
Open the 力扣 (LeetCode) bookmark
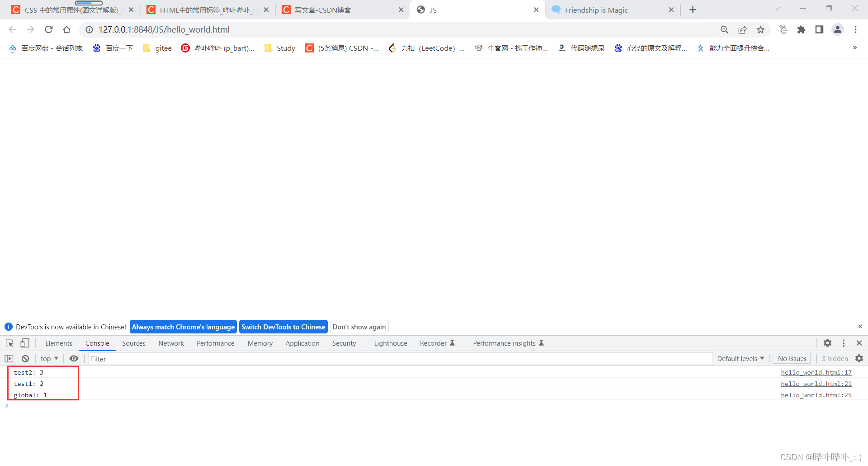coord(426,48)
